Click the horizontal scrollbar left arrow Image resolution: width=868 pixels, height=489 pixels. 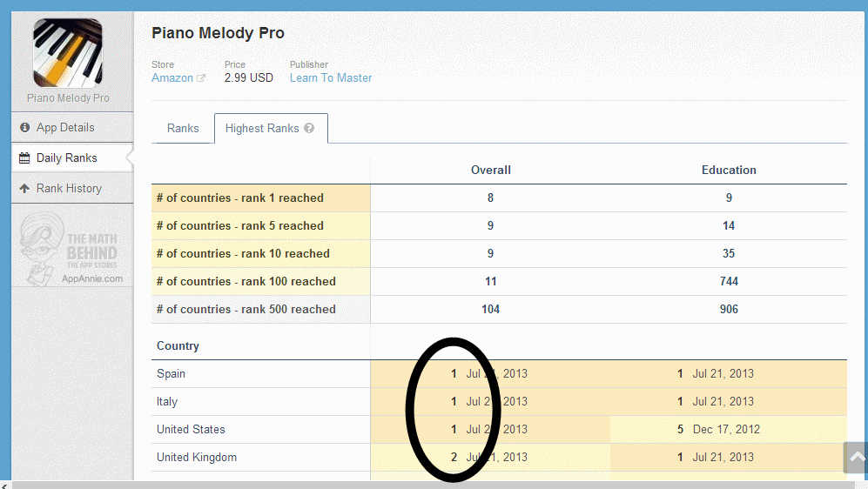point(5,484)
